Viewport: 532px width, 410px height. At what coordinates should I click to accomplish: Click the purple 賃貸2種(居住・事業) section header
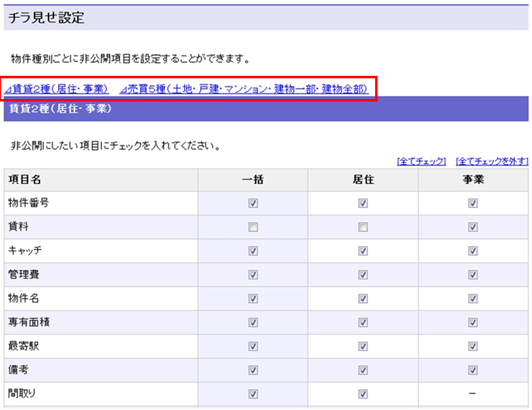pos(266,108)
